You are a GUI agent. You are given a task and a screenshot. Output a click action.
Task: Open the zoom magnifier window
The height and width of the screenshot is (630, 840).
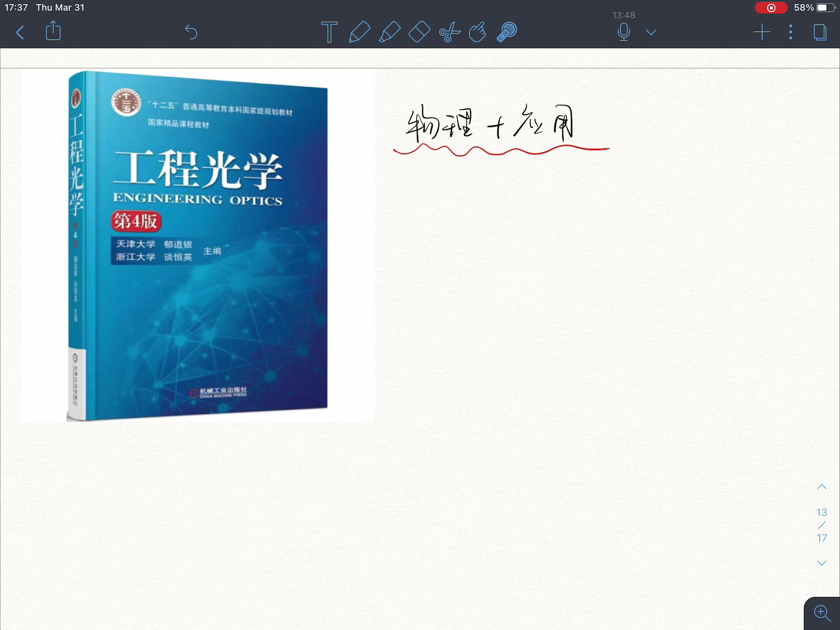click(822, 613)
